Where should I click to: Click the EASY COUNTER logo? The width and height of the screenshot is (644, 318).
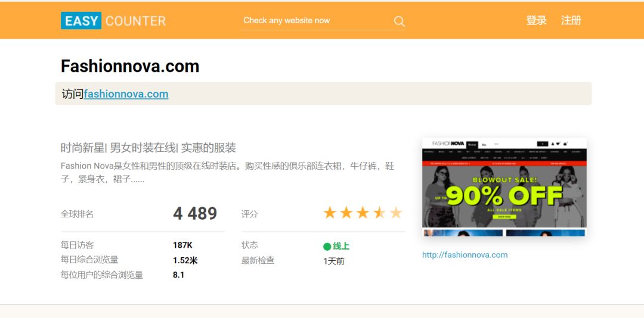(x=113, y=20)
